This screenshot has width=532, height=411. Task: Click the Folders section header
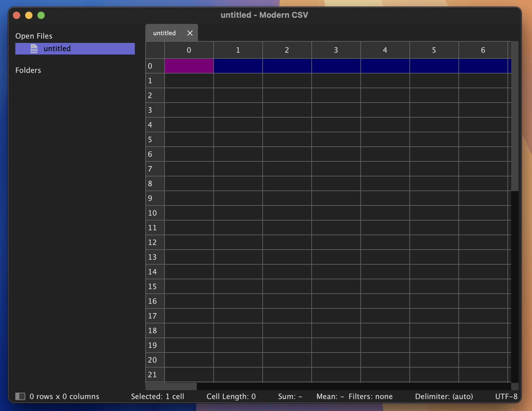[x=28, y=70]
